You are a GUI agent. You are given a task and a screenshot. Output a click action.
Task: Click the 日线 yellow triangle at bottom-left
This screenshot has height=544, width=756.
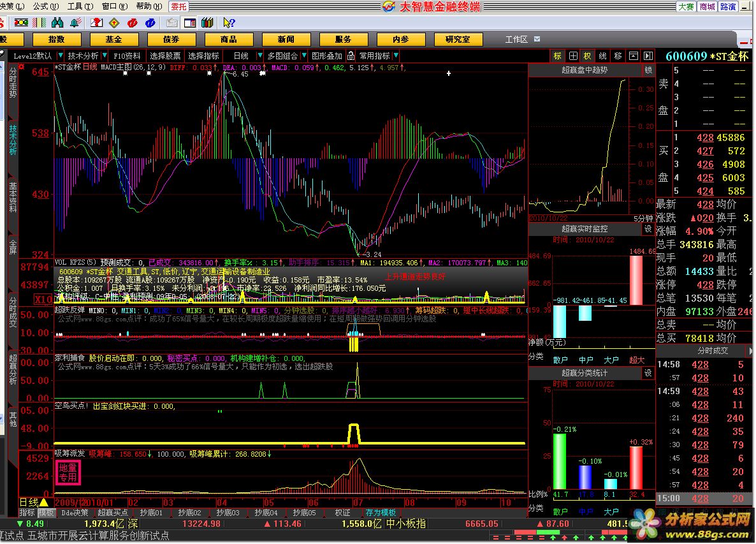pyautogui.click(x=43, y=503)
